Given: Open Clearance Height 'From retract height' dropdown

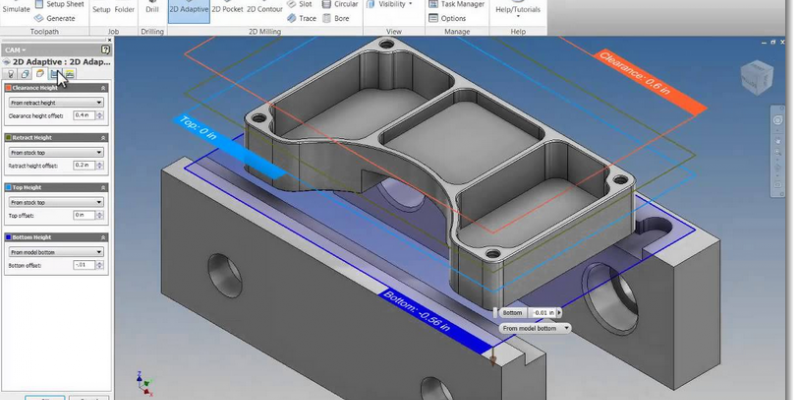Looking at the screenshot, I should [55, 102].
